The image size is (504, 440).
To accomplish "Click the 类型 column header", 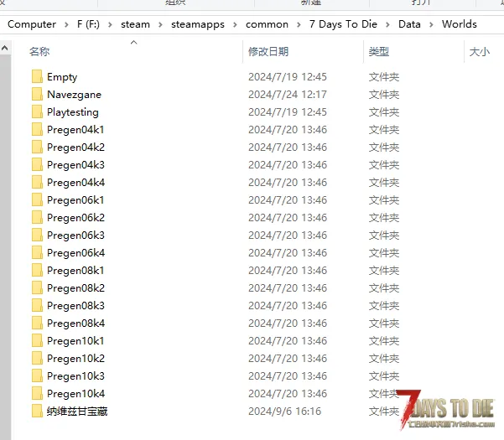I will pyautogui.click(x=379, y=51).
